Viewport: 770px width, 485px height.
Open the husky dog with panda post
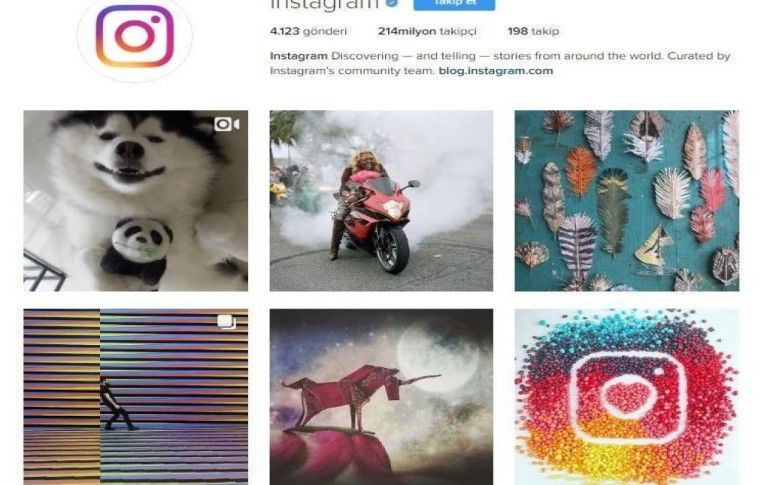coord(136,201)
